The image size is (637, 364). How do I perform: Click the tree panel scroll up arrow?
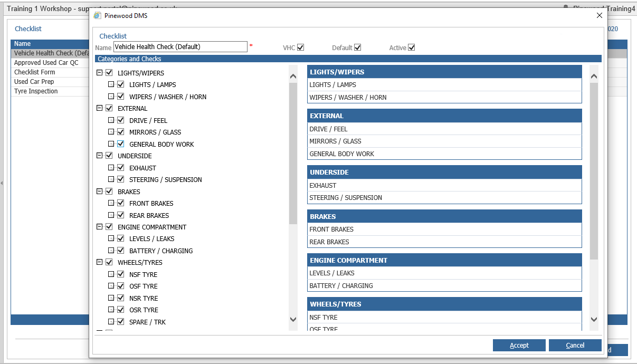[x=293, y=76]
